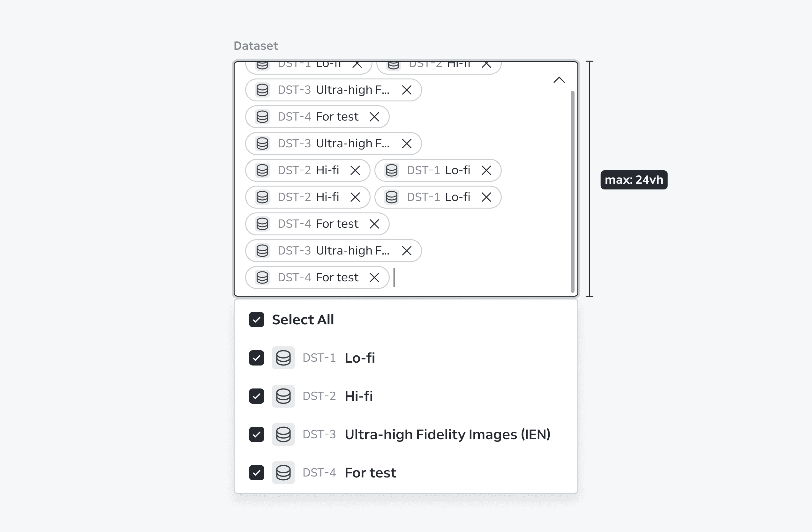Viewport: 812px width, 532px height.
Task: Remove the last DST-4 For test chip
Action: pos(374,277)
